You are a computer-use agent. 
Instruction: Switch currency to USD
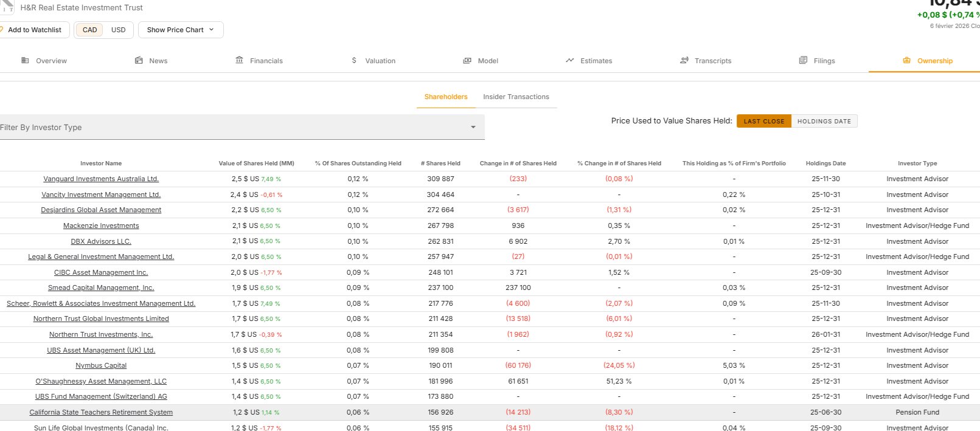(118, 30)
